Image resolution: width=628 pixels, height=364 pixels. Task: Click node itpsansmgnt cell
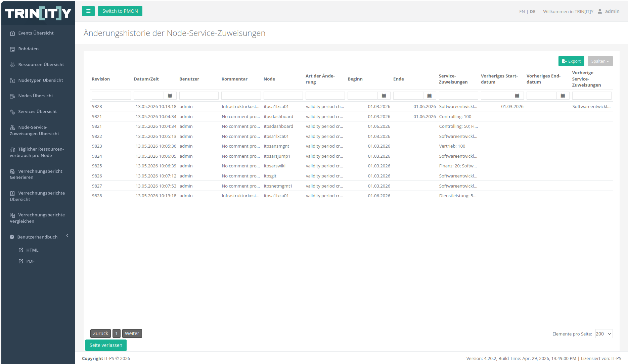click(276, 146)
